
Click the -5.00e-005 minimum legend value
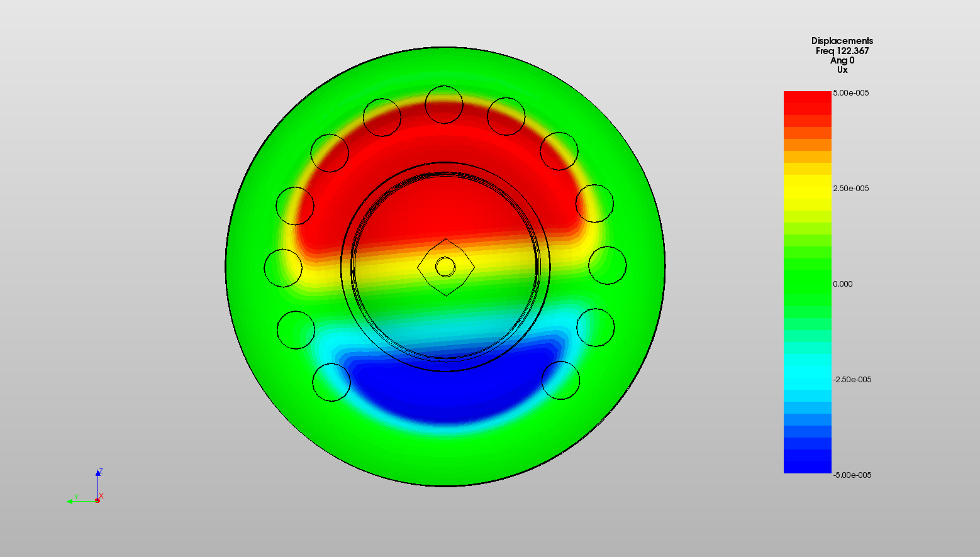(852, 475)
